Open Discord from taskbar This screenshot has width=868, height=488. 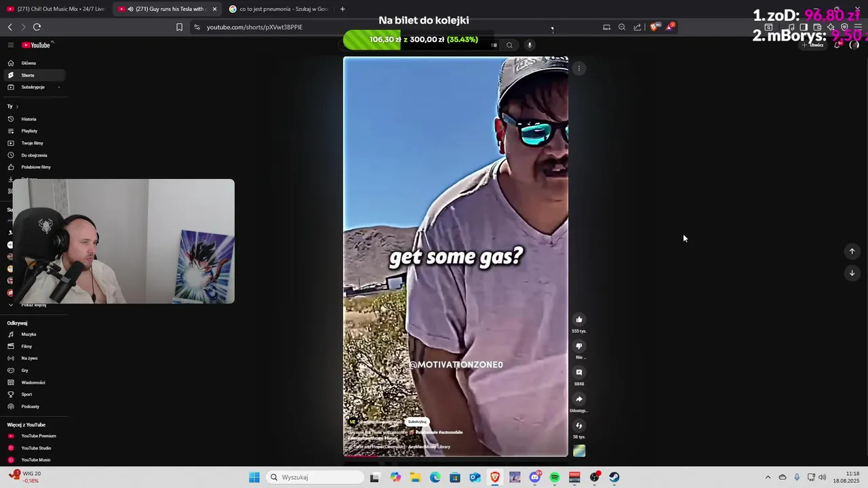click(535, 477)
